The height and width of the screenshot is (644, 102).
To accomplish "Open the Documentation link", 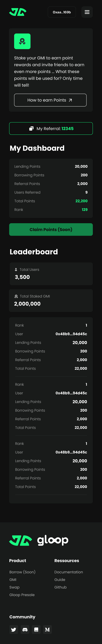I will [x=69, y=572].
